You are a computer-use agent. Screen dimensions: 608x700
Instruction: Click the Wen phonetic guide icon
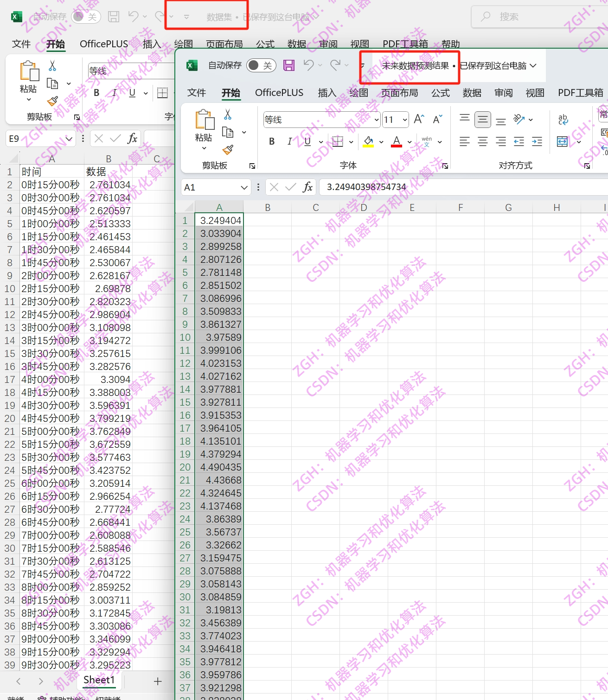427,141
